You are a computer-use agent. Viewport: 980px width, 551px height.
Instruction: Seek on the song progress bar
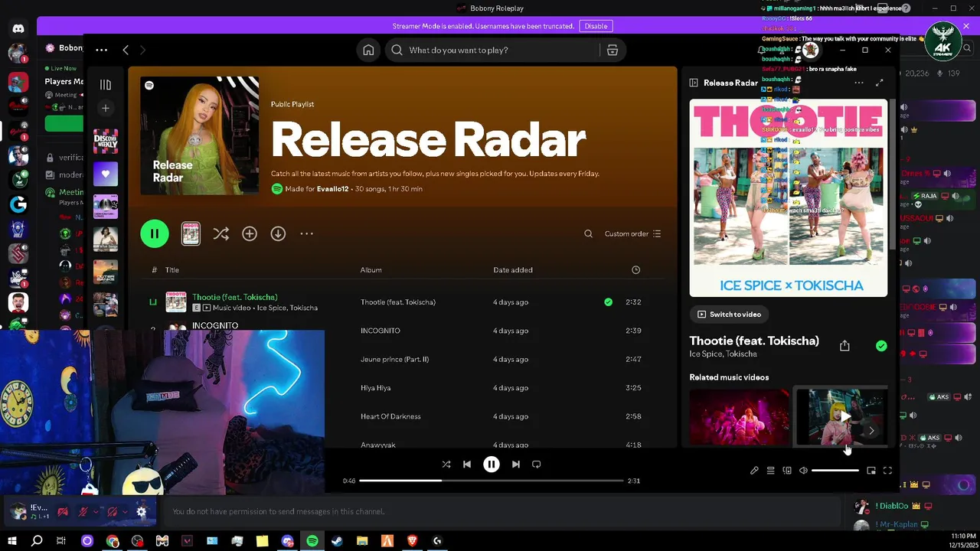(x=492, y=481)
